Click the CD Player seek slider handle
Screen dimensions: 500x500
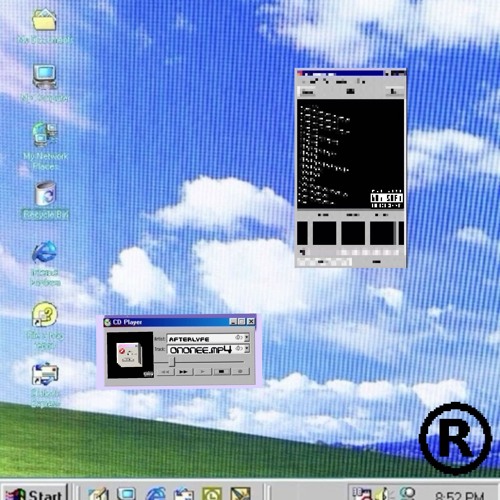coord(173,362)
